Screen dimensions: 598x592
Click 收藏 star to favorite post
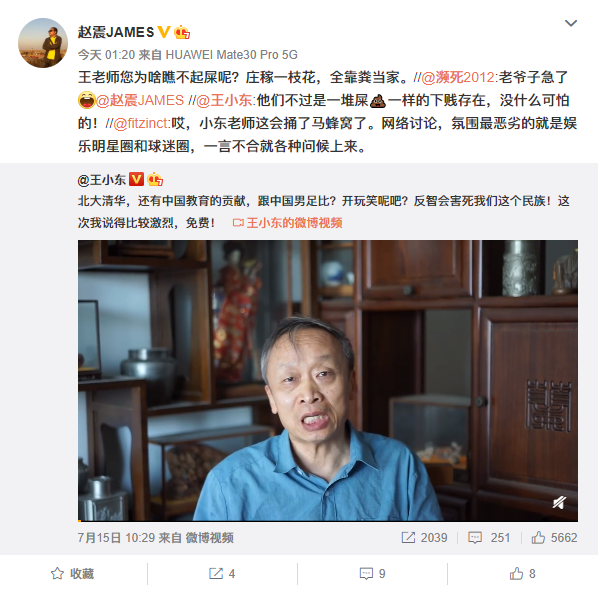pos(72,574)
